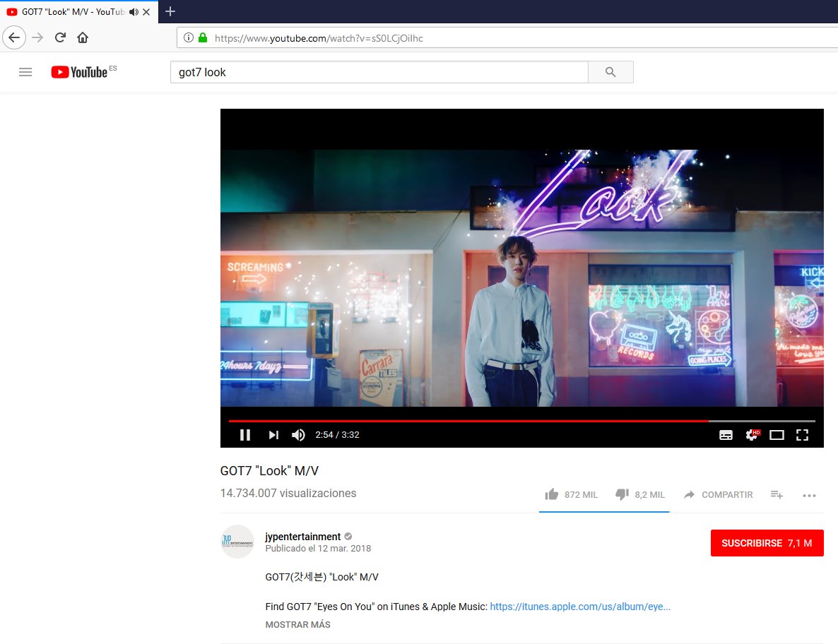This screenshot has width=838, height=644.
Task: Click the green secure connection padlock
Action: click(203, 37)
